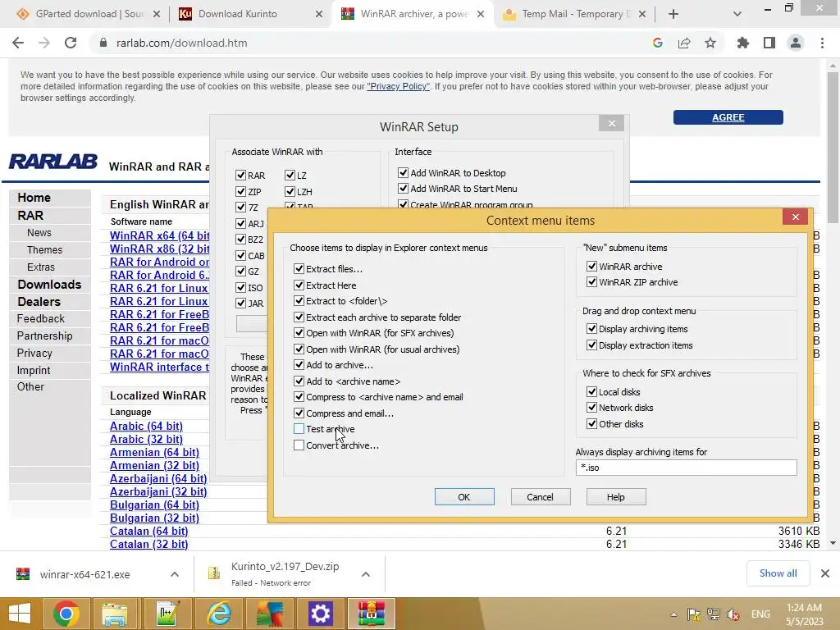
Task: Confirm with OK in Context menu items
Action: click(464, 496)
